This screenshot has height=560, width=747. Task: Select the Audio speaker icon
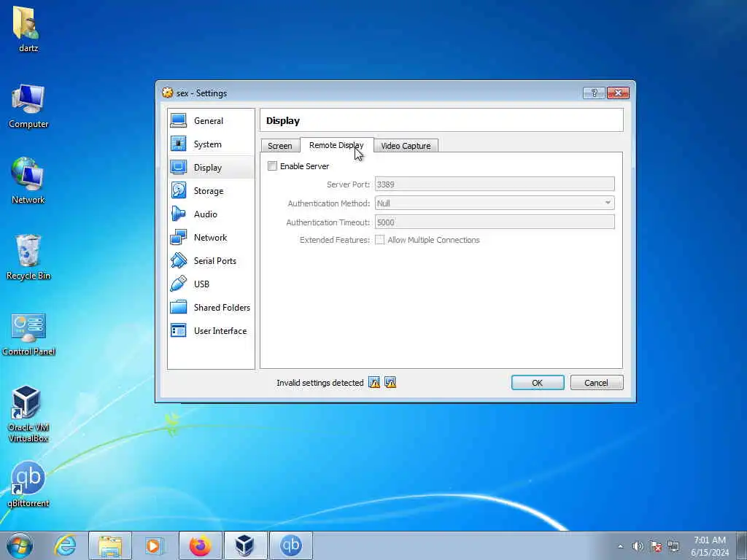pos(179,214)
